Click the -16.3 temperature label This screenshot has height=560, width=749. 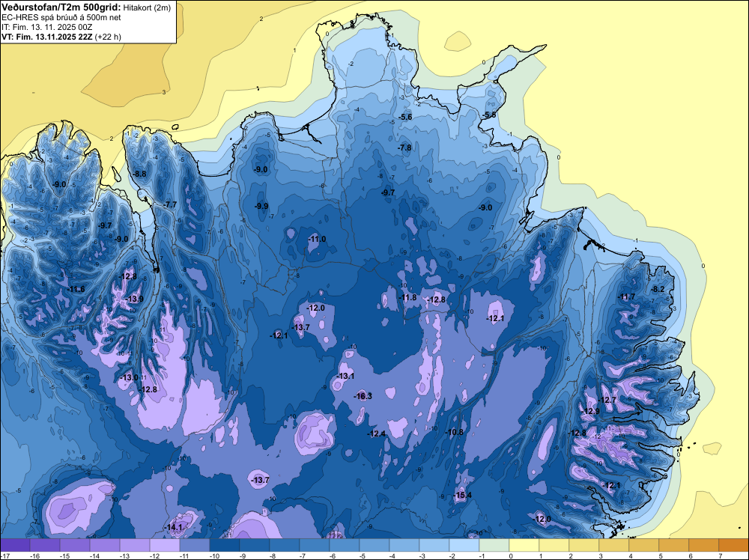pos(363,396)
